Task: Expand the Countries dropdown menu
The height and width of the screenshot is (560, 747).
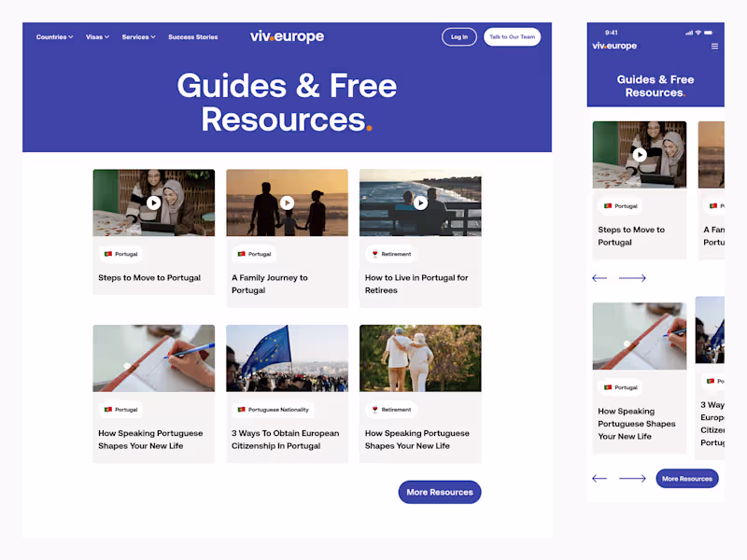Action: click(54, 36)
